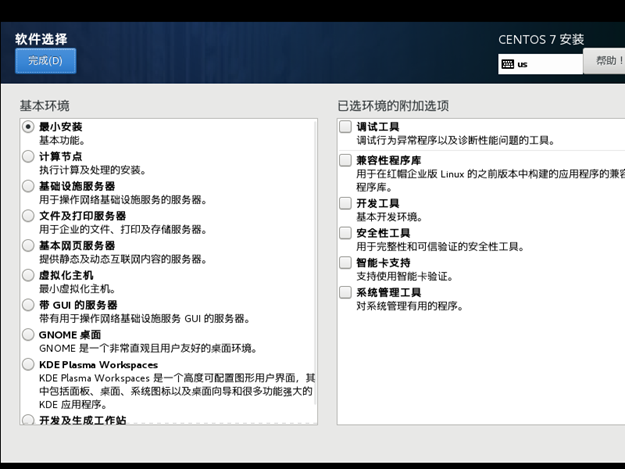Tick the 开发工具 checkbox

pyautogui.click(x=345, y=203)
